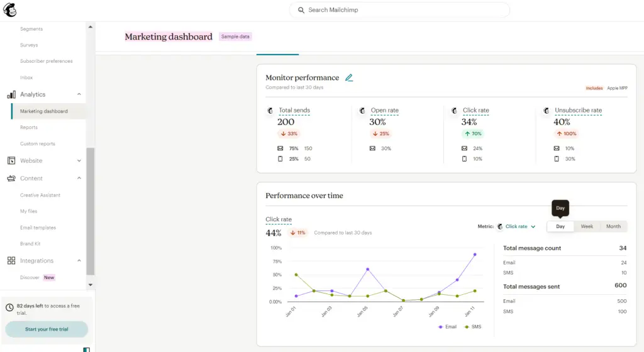Click the Total message count value 34
This screenshot has height=352, width=644.
click(623, 248)
